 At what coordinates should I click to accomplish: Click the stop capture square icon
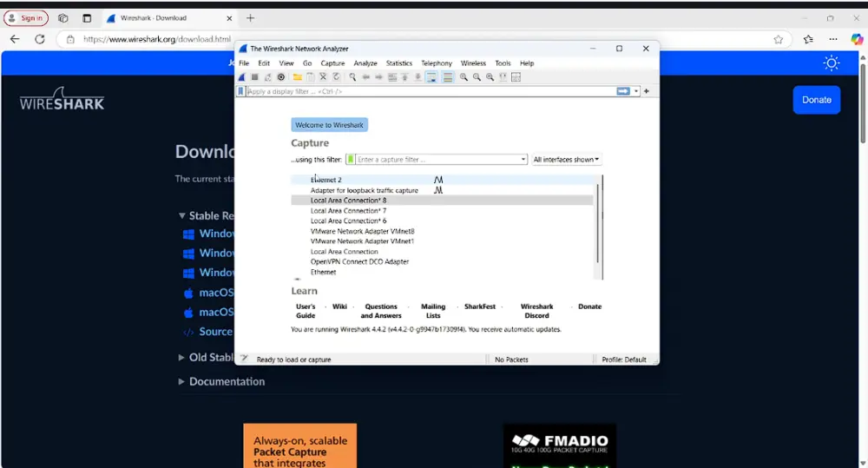coord(254,77)
